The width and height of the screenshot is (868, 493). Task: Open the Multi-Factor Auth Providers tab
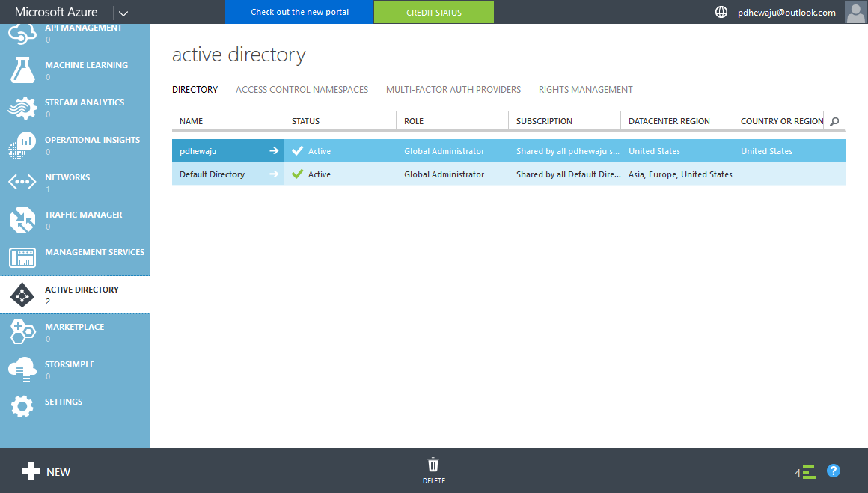(x=453, y=90)
